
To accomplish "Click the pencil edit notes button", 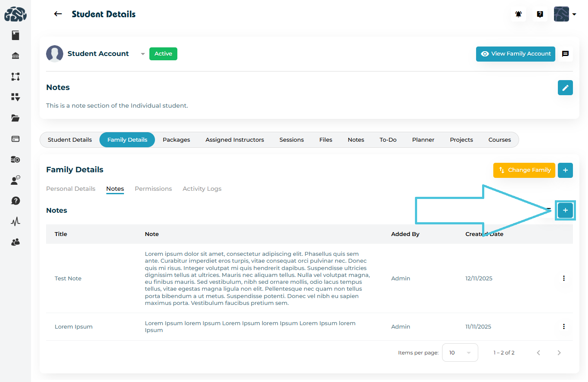I will coord(565,87).
